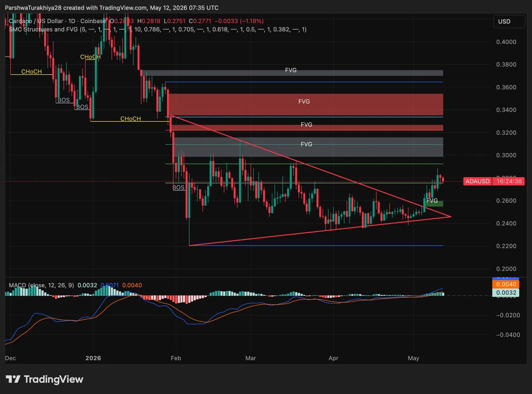Click the Feb label on time axis
The height and width of the screenshot is (394, 532).
[176, 358]
